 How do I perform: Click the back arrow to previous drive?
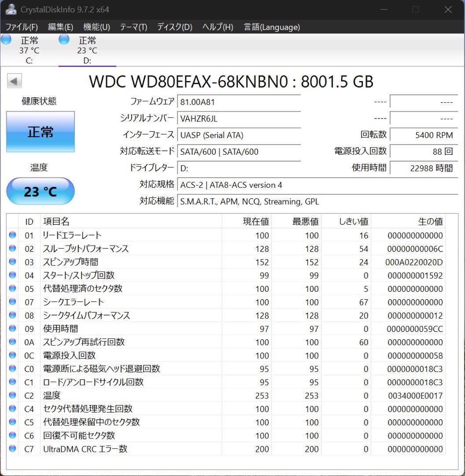click(x=14, y=81)
